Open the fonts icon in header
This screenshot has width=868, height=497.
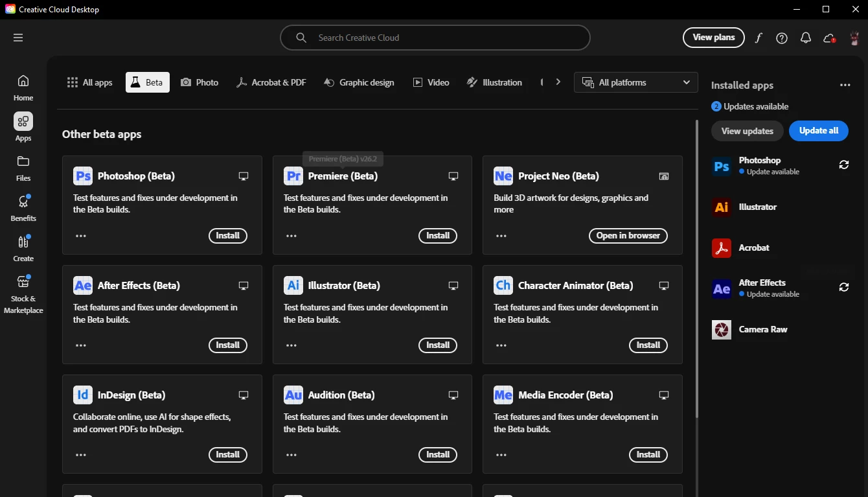point(759,38)
